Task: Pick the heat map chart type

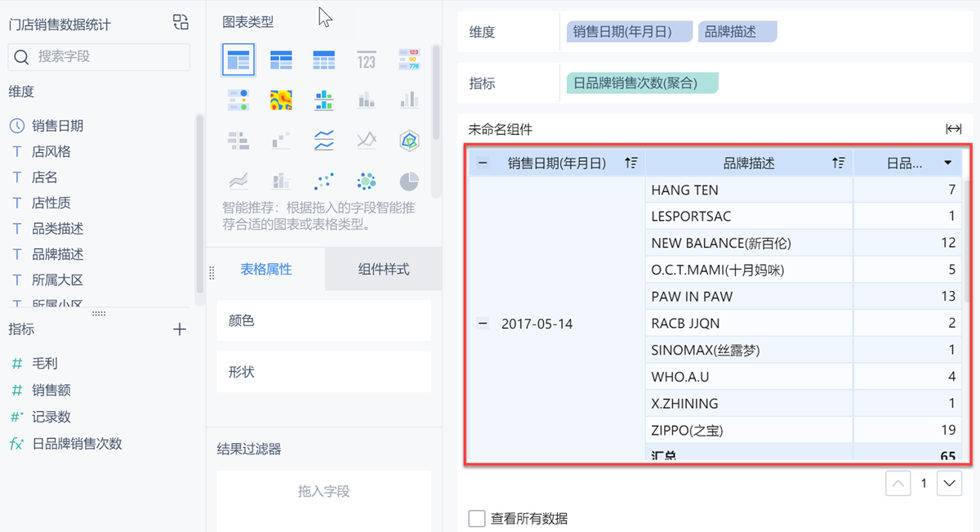Action: click(x=281, y=100)
